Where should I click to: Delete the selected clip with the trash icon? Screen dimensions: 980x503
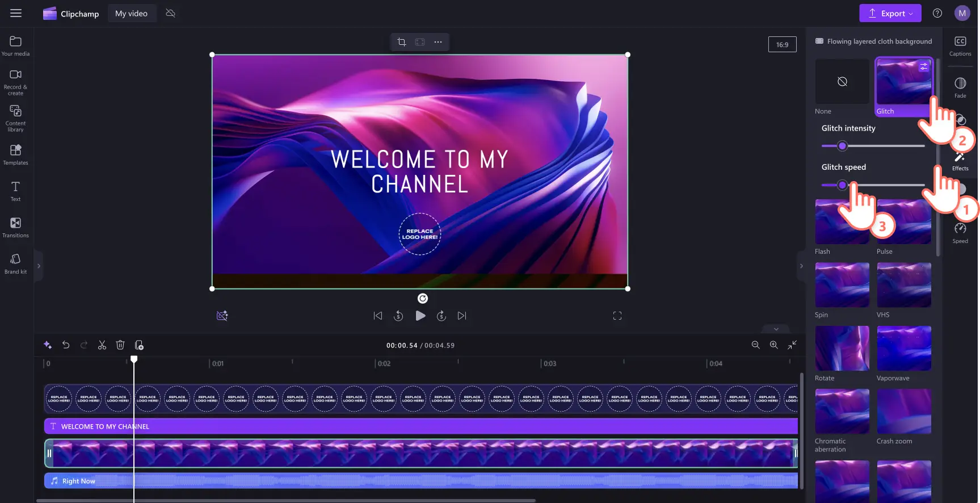pos(120,345)
